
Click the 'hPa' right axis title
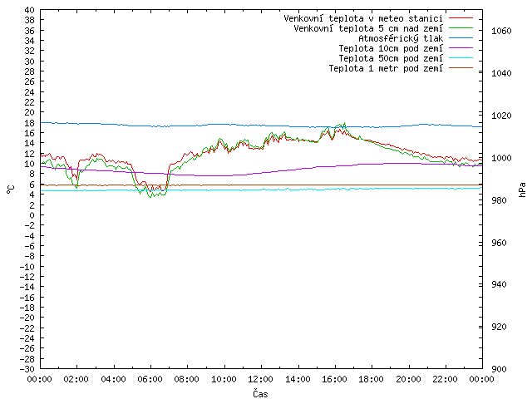coord(522,190)
